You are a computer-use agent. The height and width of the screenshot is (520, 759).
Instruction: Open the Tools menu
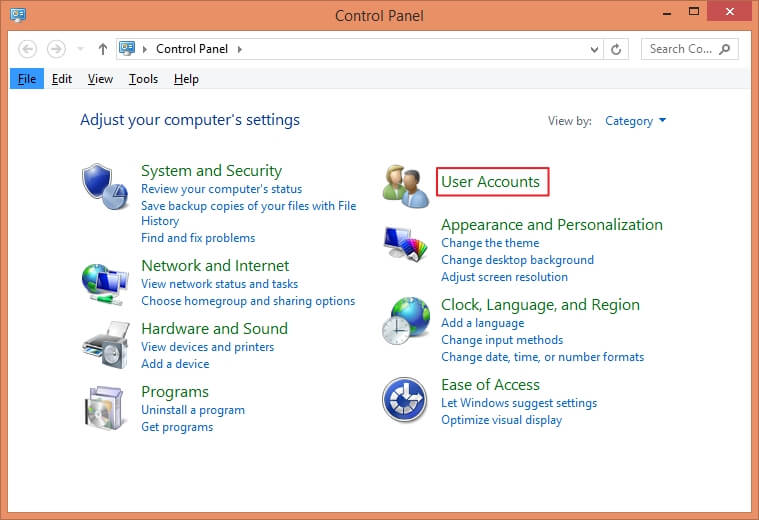(143, 79)
